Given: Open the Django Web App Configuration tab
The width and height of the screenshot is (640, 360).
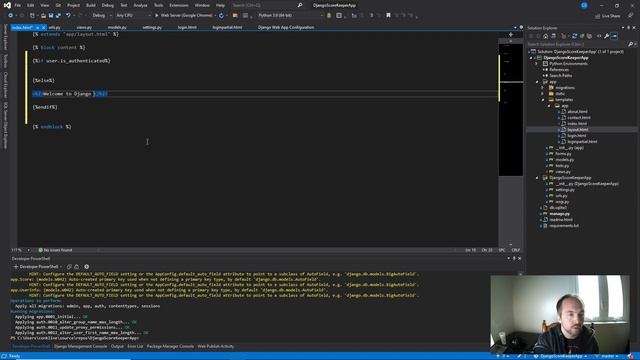Looking at the screenshot, I should tap(286, 27).
